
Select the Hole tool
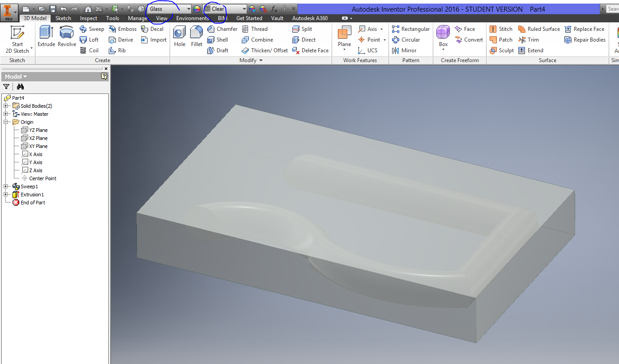[x=179, y=36]
